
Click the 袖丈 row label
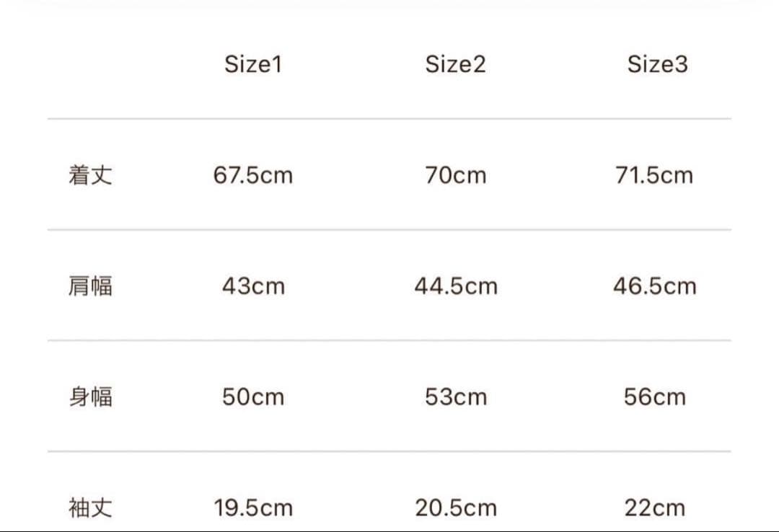click(x=90, y=508)
